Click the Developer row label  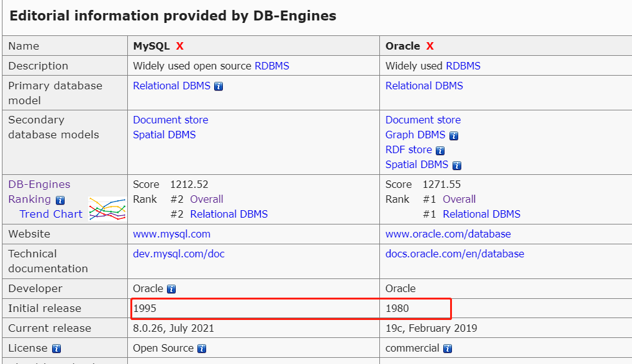[x=35, y=289]
